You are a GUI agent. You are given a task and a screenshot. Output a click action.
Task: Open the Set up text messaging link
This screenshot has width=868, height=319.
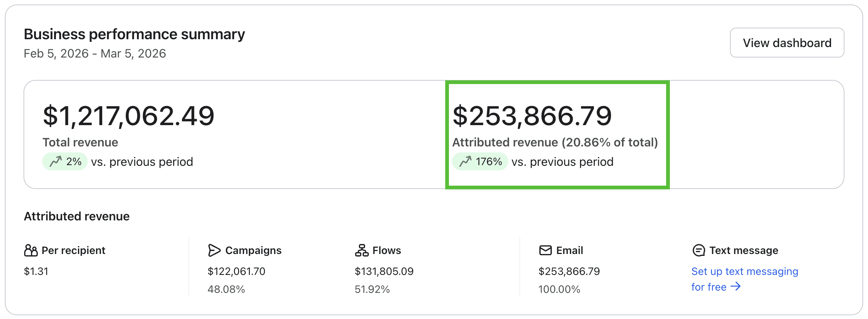click(744, 272)
